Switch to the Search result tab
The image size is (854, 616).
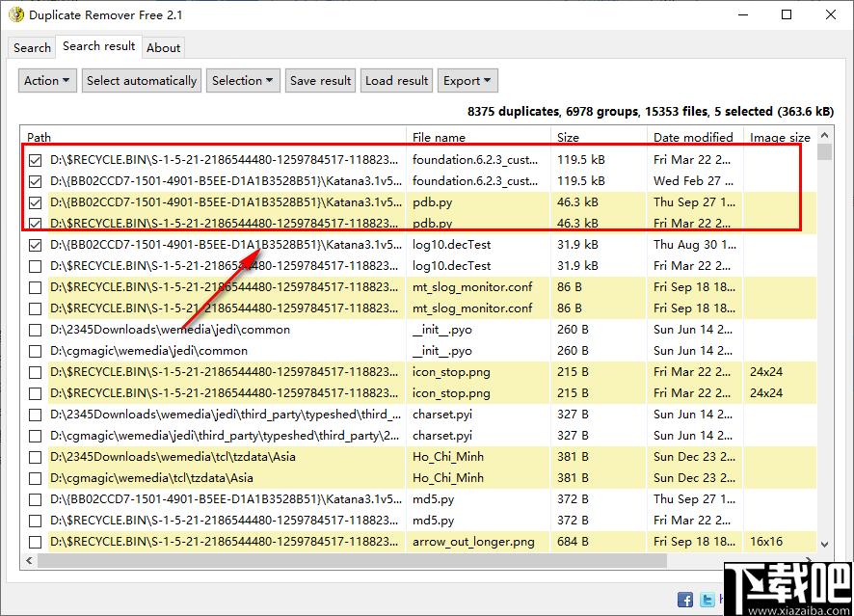[x=98, y=46]
